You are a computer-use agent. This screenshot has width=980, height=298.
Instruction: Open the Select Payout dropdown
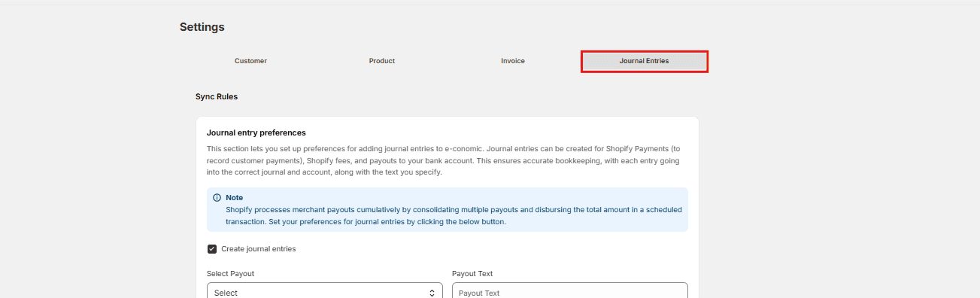pos(325,291)
